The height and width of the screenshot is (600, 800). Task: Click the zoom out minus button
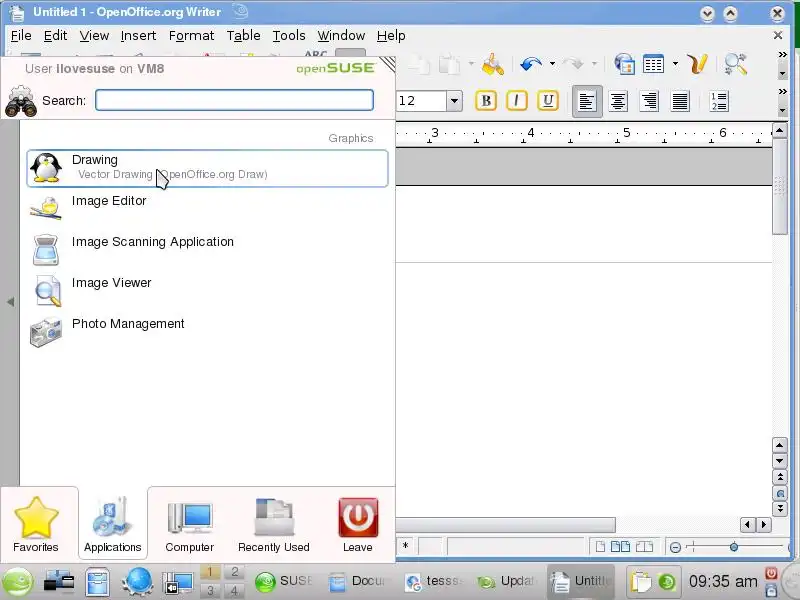point(675,547)
